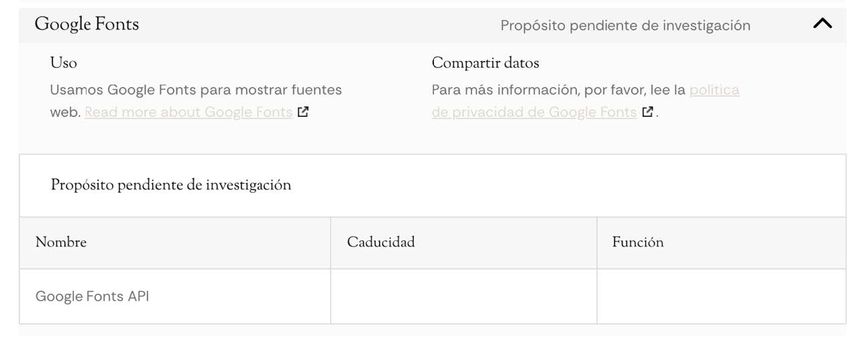This screenshot has width=868, height=337.
Task: Click 'Usamos Google Fonts para mostrar fuentes' text
Action: coord(196,90)
